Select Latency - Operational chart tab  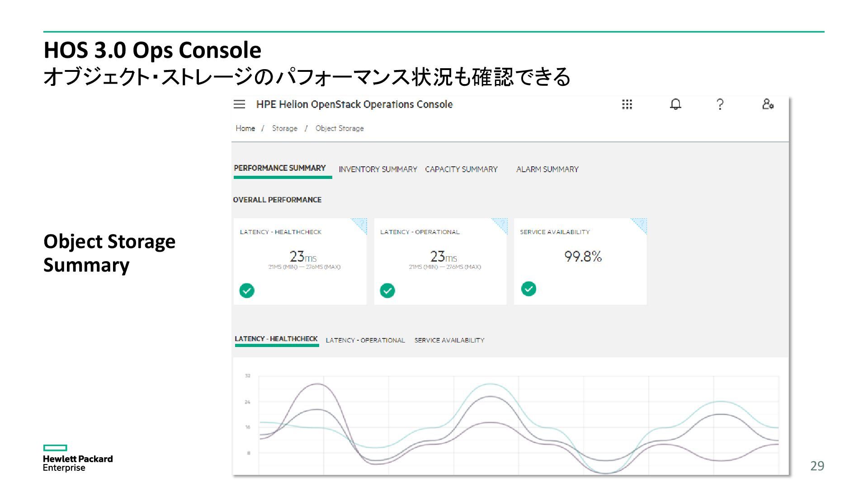coord(365,340)
